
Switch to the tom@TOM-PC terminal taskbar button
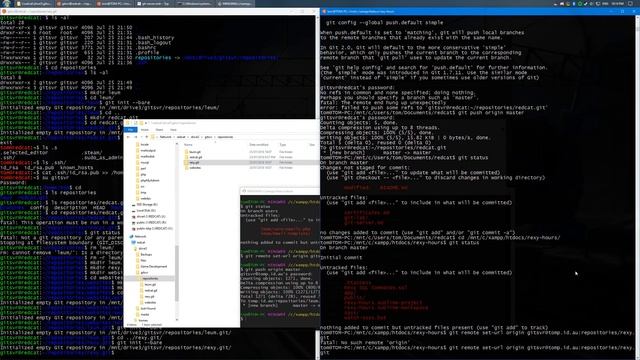(x=114, y=4)
